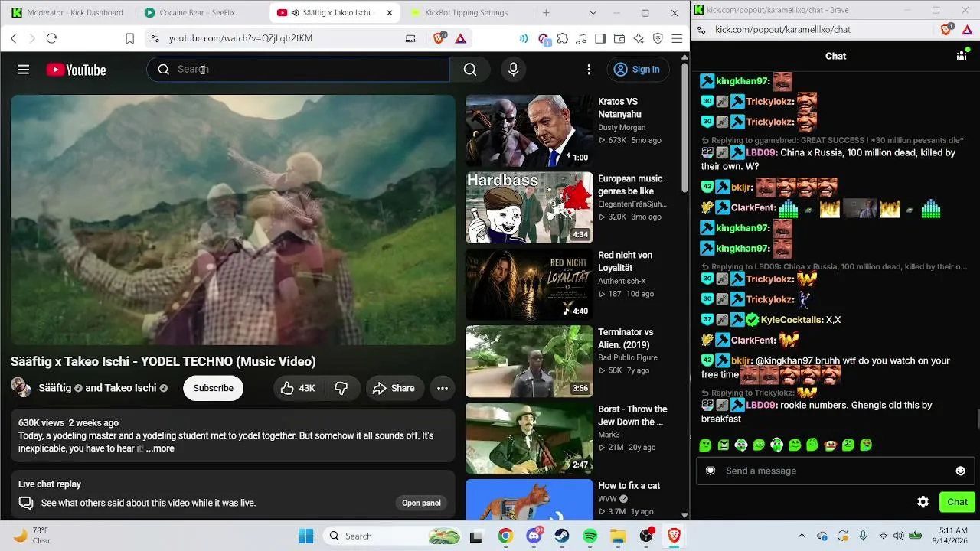This screenshot has height=551, width=980.
Task: Open the live chat replay panel
Action: [421, 503]
